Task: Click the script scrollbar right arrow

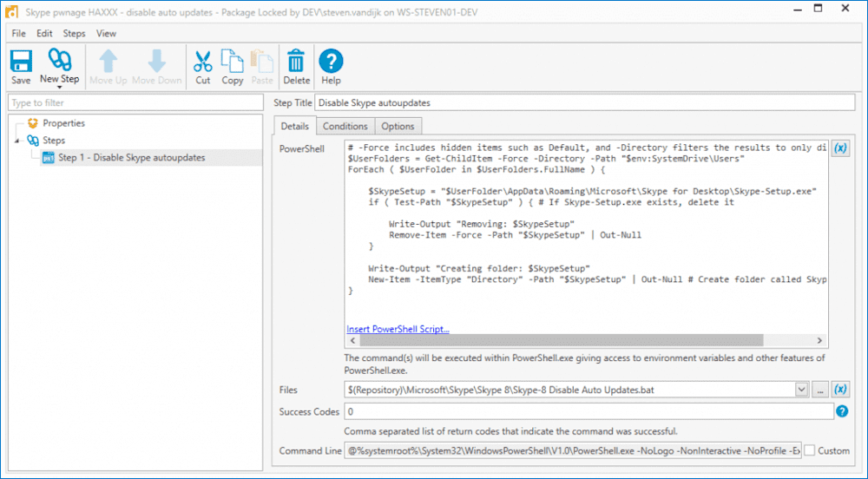Action: coord(819,341)
